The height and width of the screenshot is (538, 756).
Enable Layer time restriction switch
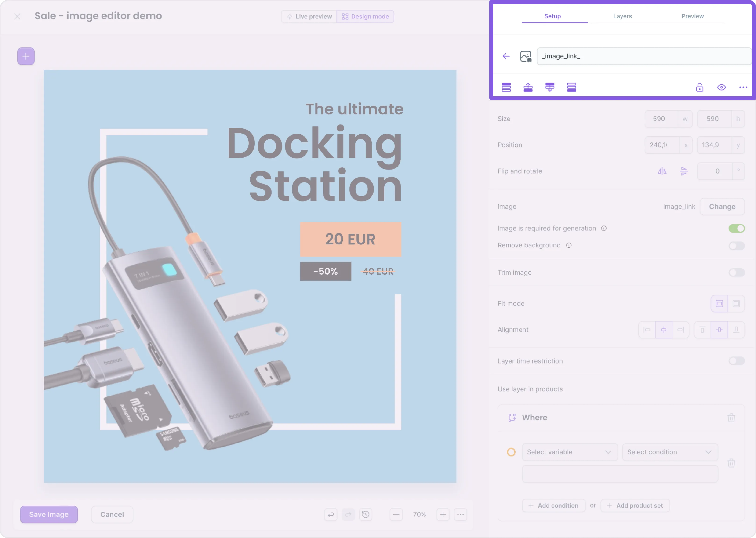(736, 361)
